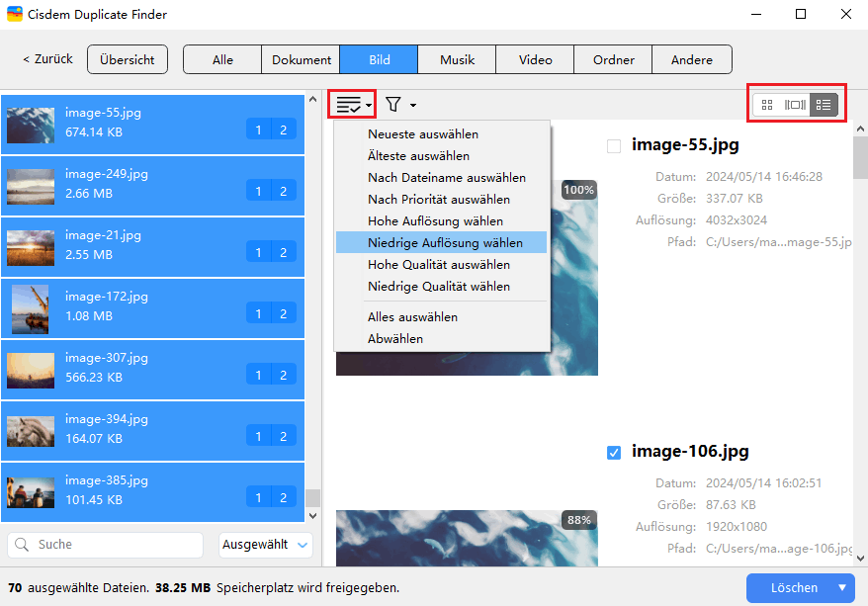Open the Ausgewählt dropdown

pos(265,545)
